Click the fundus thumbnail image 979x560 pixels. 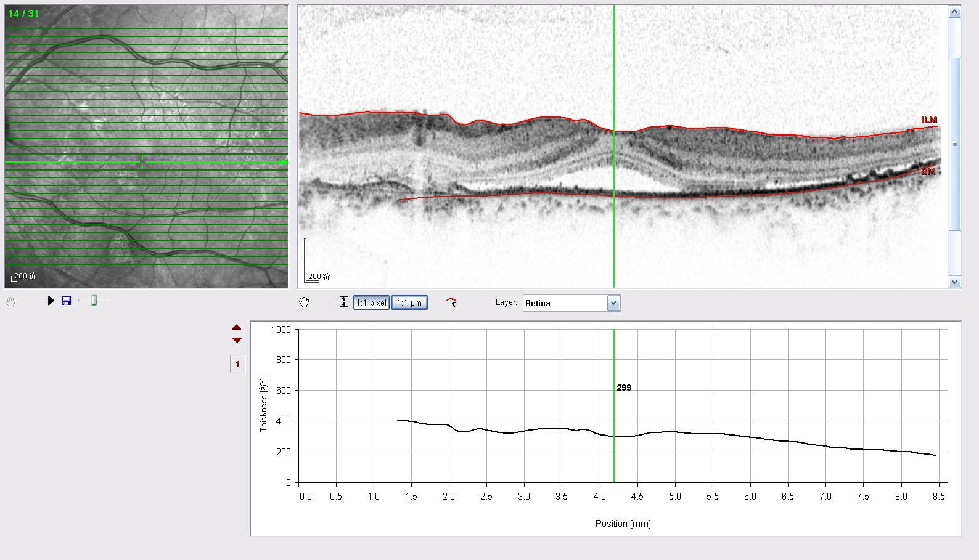(x=146, y=146)
